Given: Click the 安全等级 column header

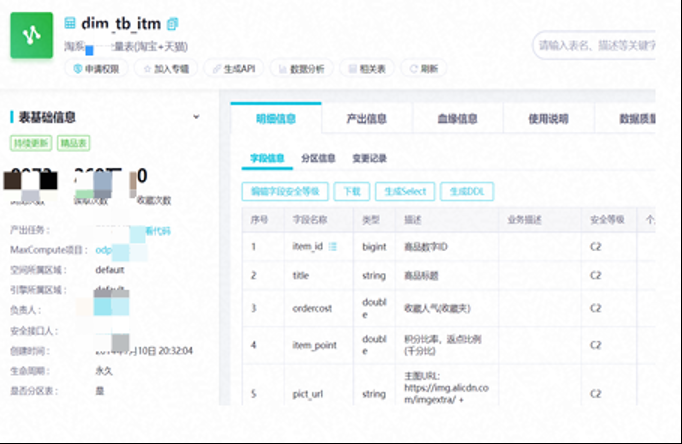Looking at the screenshot, I should click(x=607, y=220).
